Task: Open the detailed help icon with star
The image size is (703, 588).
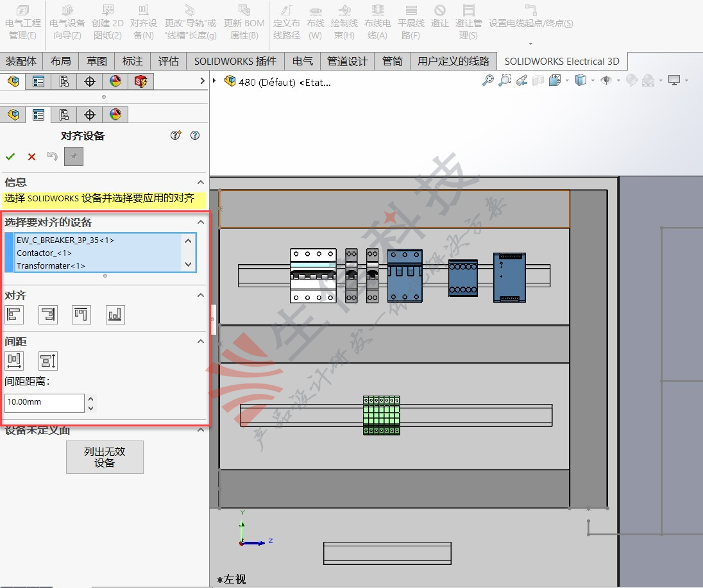Action: click(x=175, y=135)
